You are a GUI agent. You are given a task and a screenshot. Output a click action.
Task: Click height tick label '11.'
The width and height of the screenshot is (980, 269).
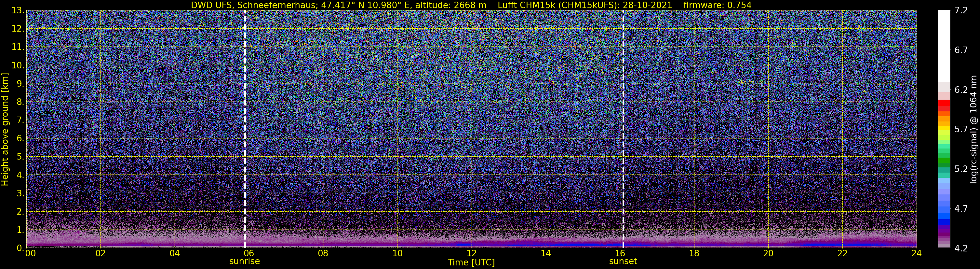[18, 47]
